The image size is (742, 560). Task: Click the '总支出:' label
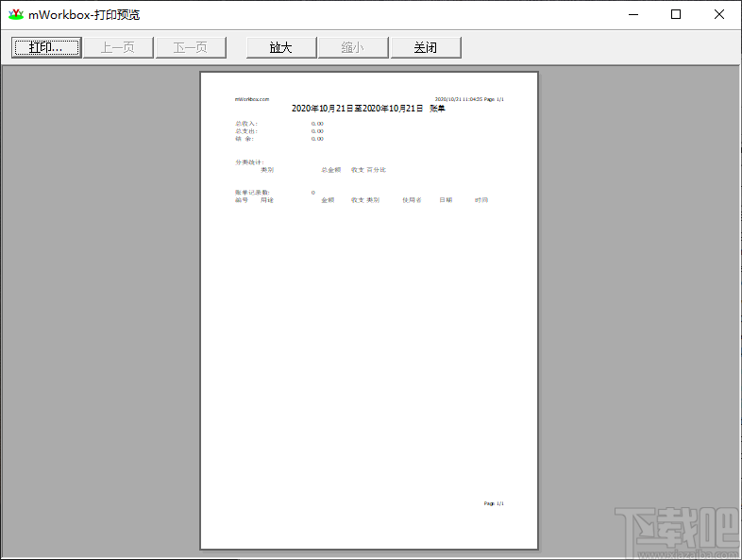[x=246, y=131]
